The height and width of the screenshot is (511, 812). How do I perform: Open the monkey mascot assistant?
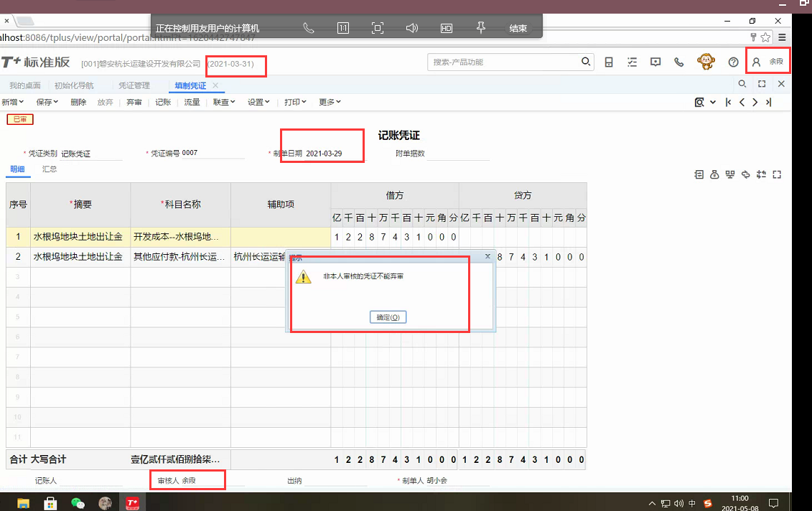pos(706,62)
